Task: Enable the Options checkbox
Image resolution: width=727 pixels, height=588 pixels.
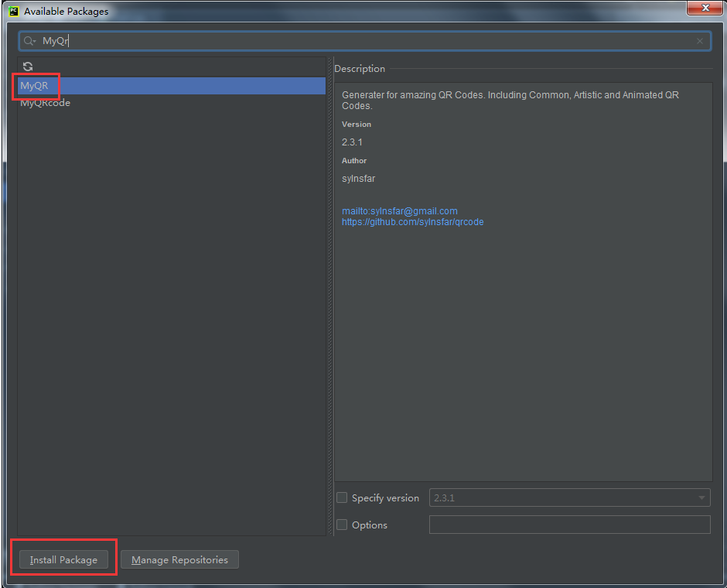Action: (x=342, y=525)
